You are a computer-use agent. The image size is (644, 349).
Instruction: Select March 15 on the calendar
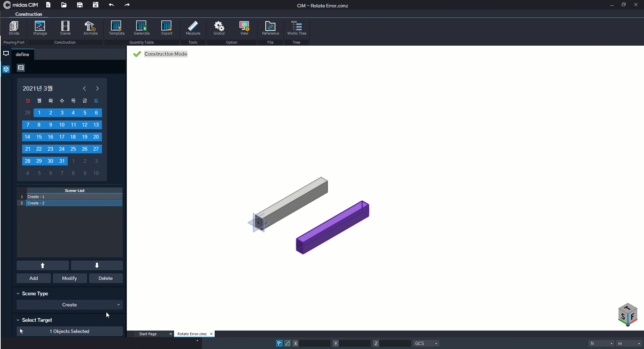[39, 137]
